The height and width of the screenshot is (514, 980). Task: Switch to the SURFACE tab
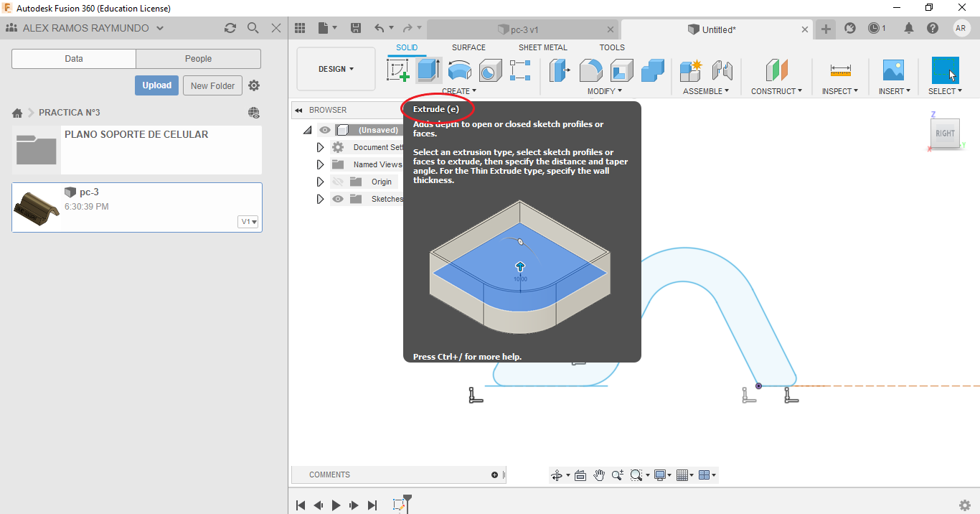click(x=468, y=47)
